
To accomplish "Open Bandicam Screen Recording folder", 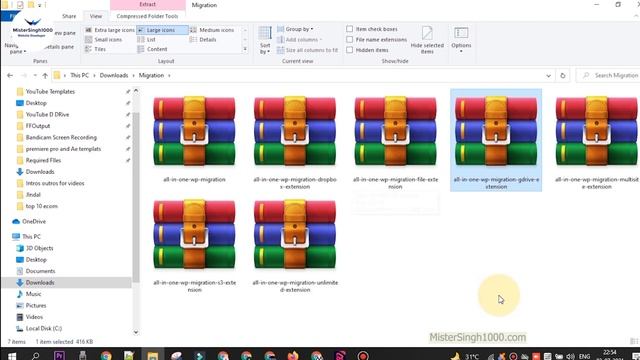I will pos(61,138).
